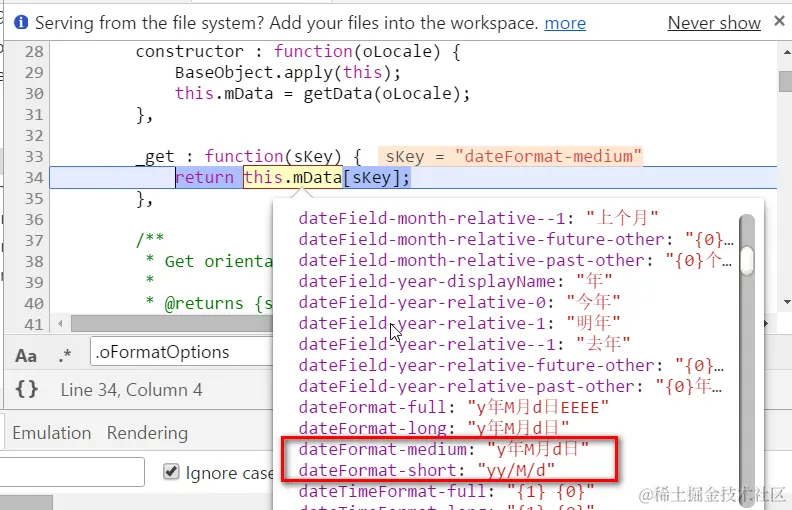Click the horizontal scrollbar left arrow
The image size is (792, 510).
coord(61,323)
